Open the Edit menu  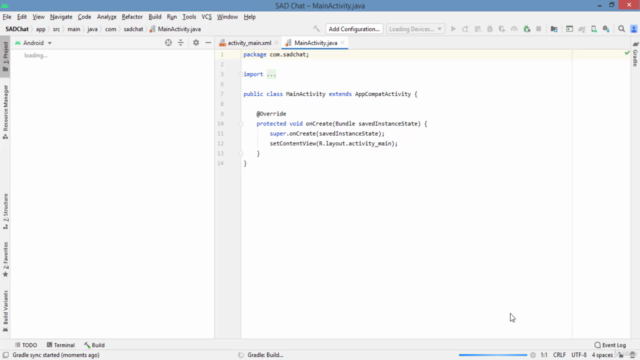[x=22, y=17]
